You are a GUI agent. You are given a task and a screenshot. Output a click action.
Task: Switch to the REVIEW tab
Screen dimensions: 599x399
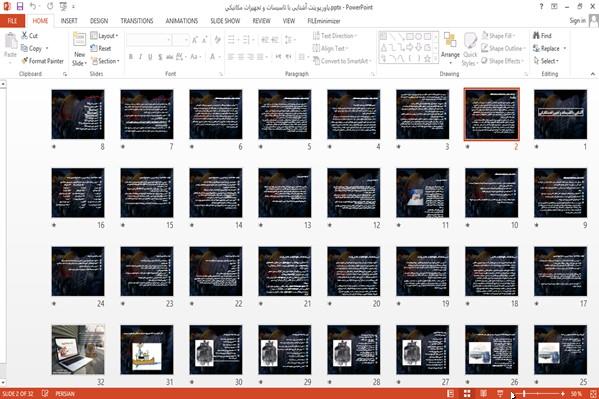pyautogui.click(x=261, y=21)
